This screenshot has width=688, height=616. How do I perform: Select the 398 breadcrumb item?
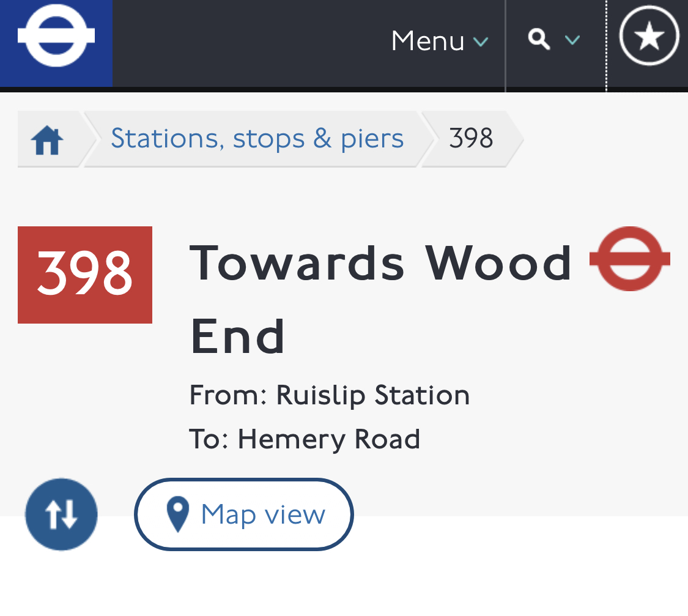472,138
